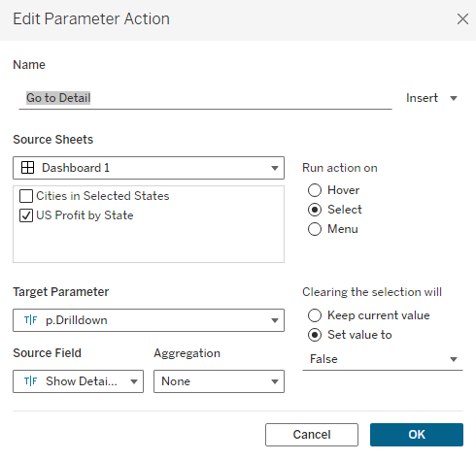Click the Insert menu label
Image resolution: width=476 pixels, height=461 pixels.
click(422, 98)
